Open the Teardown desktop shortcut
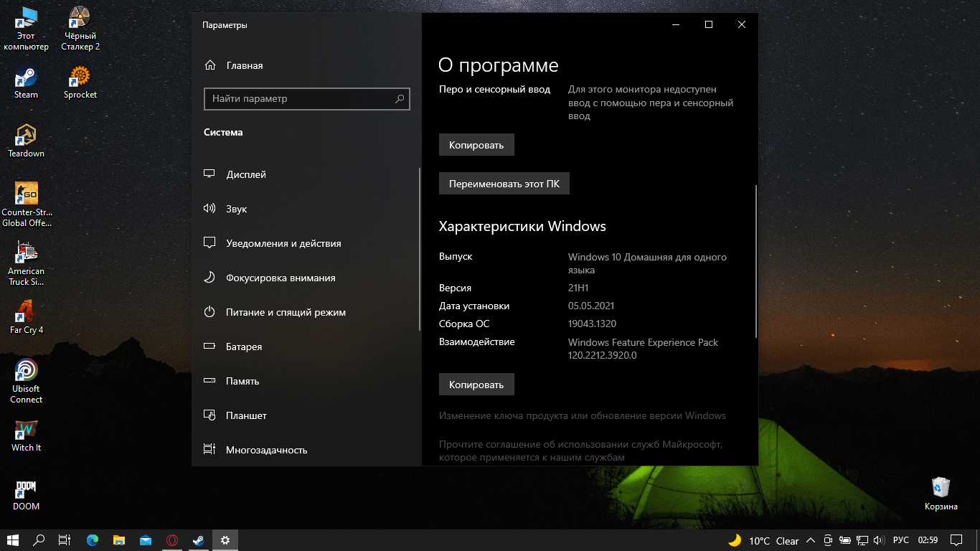Screen dimensions: 980x551 coord(27,141)
